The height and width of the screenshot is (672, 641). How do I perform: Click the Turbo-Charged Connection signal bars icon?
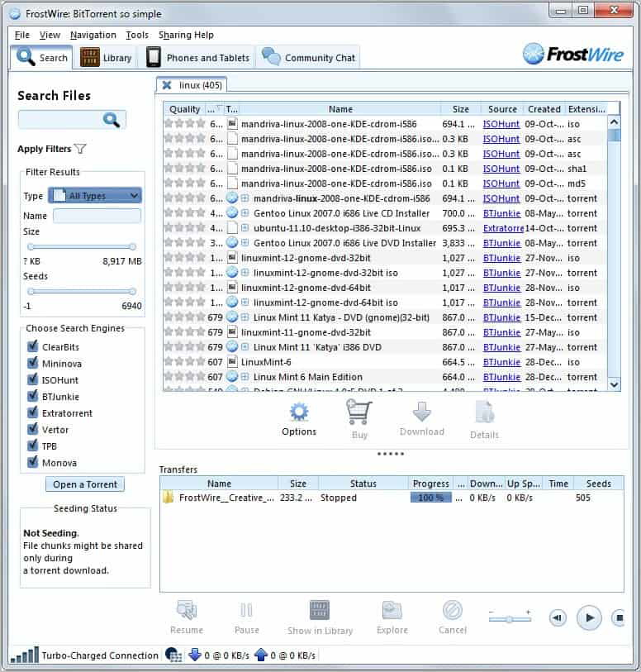click(x=25, y=655)
